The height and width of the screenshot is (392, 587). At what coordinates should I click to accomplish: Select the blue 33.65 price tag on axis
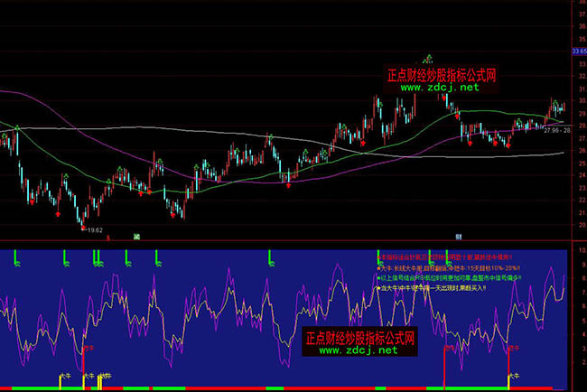[578, 52]
